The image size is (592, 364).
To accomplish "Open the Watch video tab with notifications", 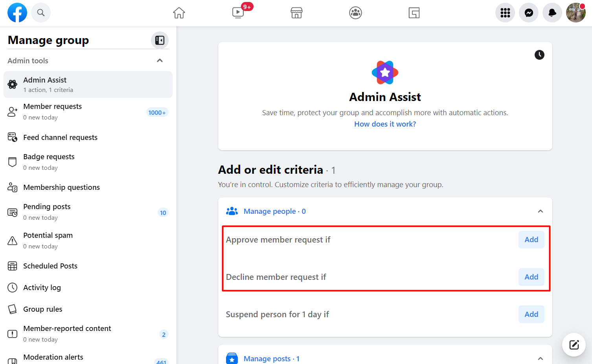I will click(x=238, y=13).
